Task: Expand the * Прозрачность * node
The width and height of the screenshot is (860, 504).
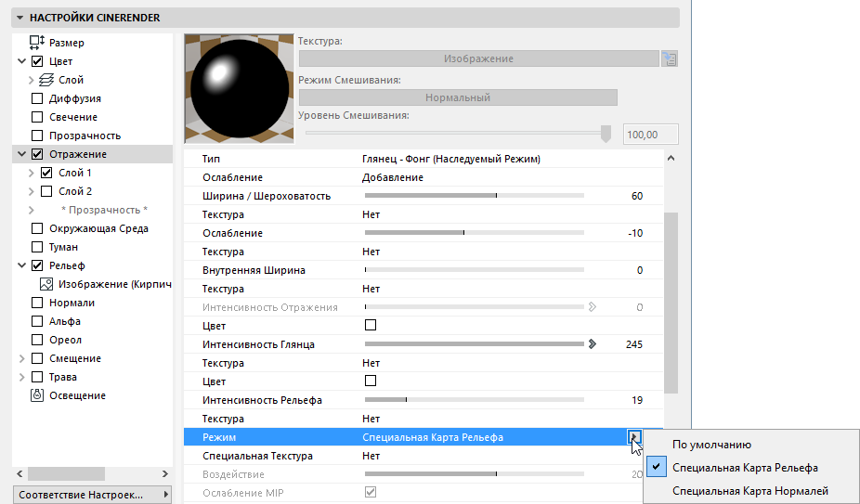Action: pos(32,210)
